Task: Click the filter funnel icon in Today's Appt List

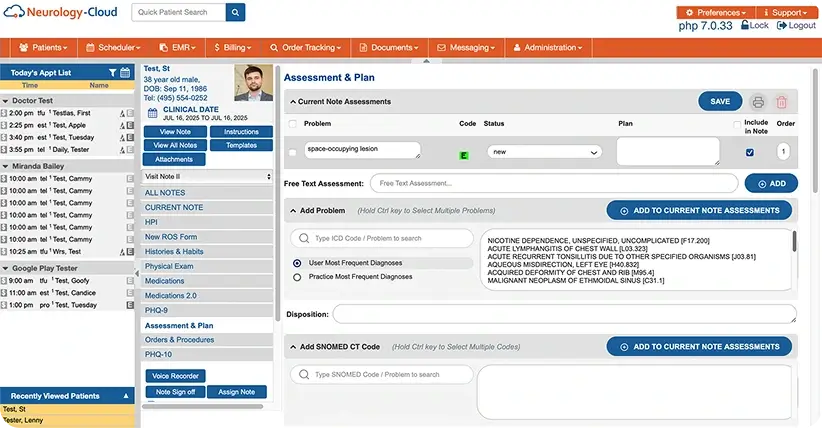Action: (112, 72)
